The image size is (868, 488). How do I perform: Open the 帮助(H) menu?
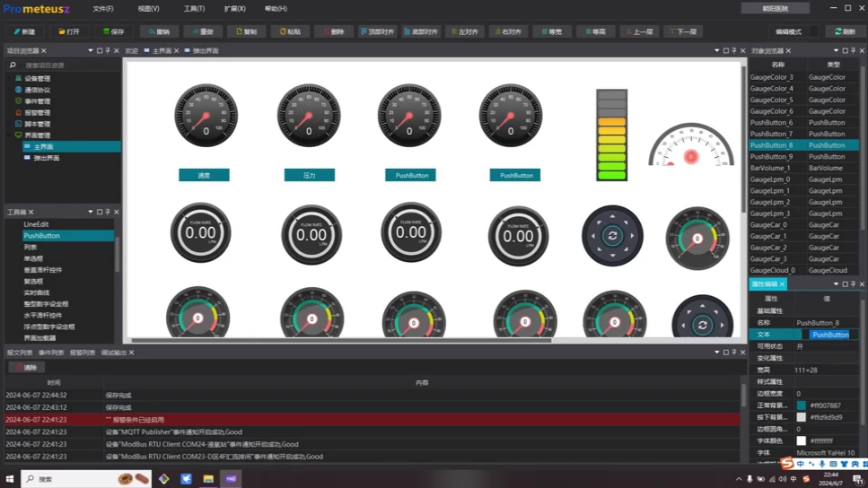(276, 8)
